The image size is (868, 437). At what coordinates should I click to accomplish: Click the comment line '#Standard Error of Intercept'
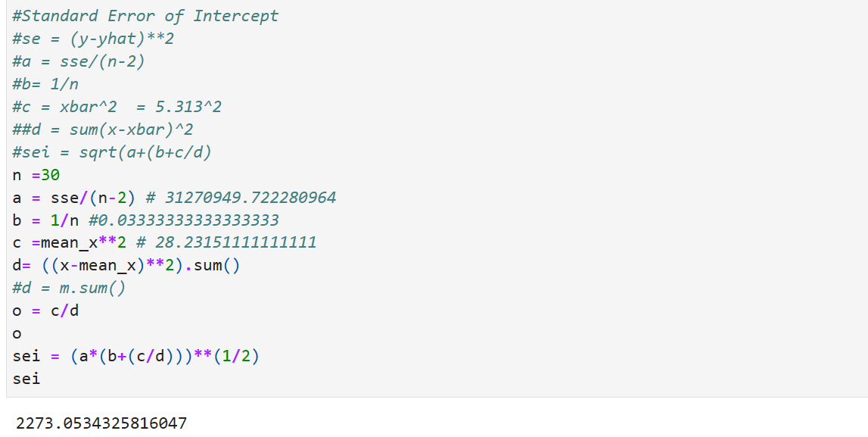(145, 16)
